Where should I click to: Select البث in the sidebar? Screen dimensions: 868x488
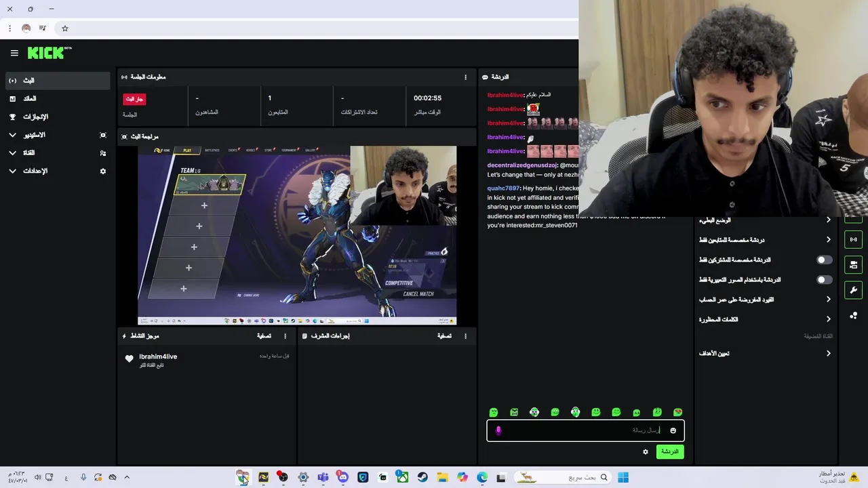[57, 81]
